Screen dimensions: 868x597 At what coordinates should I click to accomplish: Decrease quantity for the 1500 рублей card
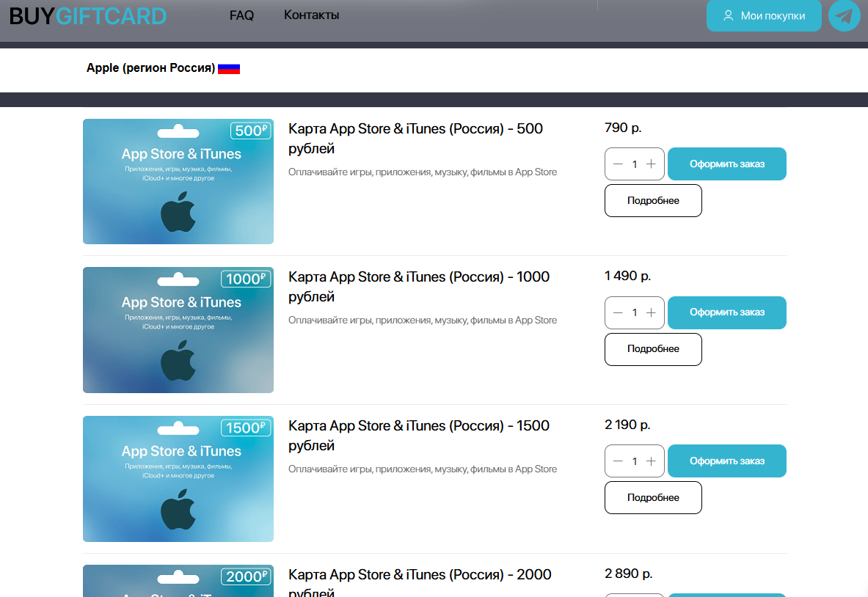[x=618, y=461]
